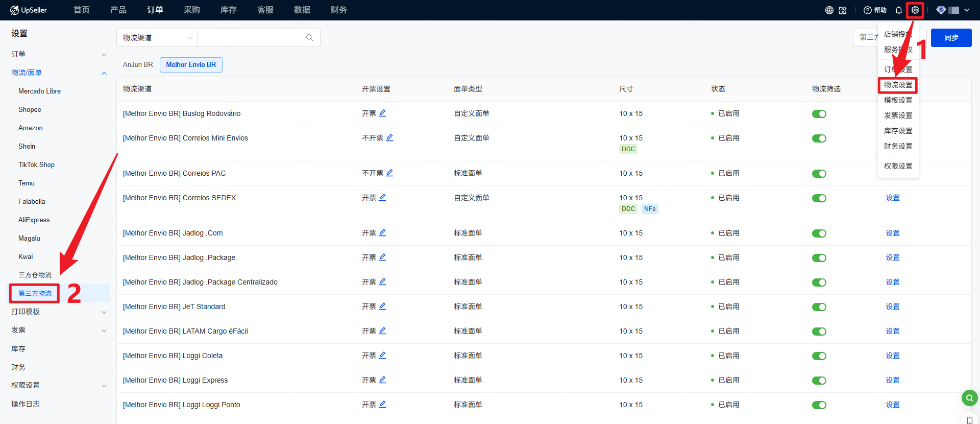Click 设置 link for Jadlog .Com row
Screen dimensions: 980x424
[x=892, y=233]
